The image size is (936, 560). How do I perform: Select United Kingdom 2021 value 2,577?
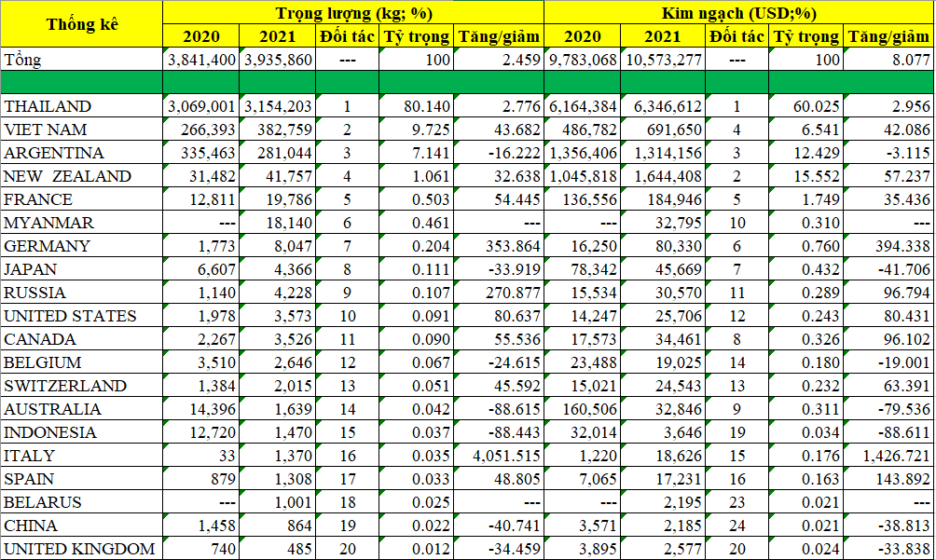663,548
